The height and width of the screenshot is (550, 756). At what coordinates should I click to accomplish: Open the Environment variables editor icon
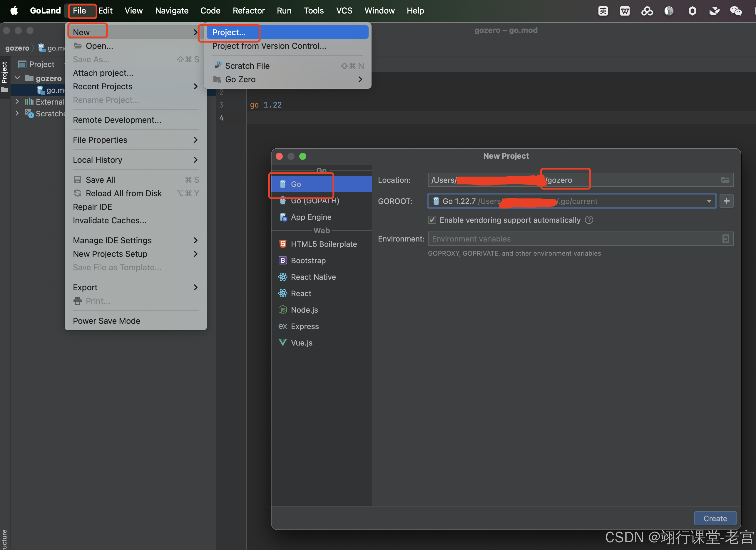725,239
